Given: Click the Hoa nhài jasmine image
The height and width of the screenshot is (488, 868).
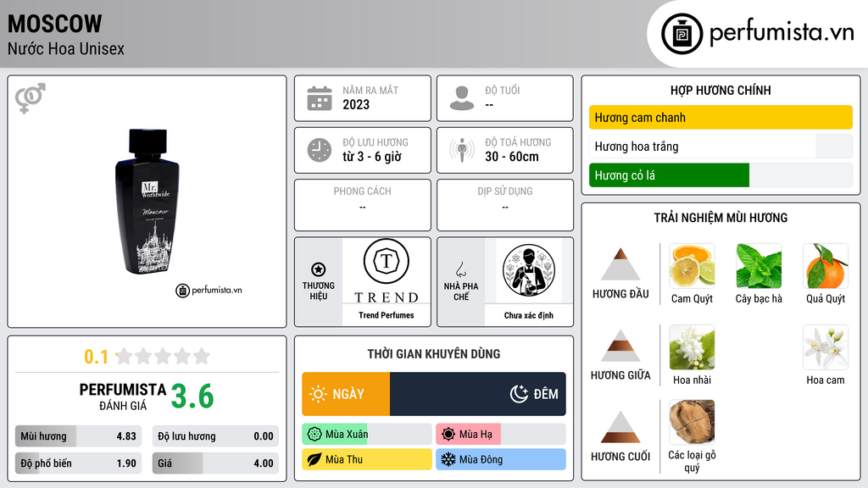Looking at the screenshot, I should tap(692, 347).
